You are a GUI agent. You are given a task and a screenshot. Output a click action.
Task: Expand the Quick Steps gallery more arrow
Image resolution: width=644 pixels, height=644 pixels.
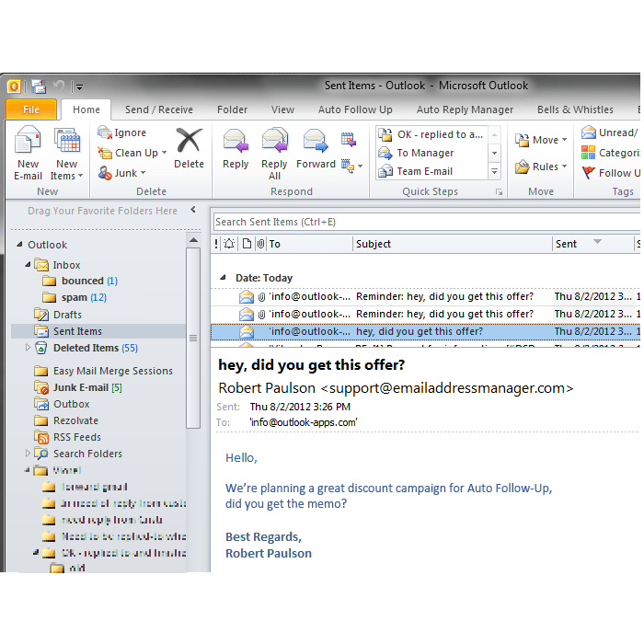coord(495,171)
